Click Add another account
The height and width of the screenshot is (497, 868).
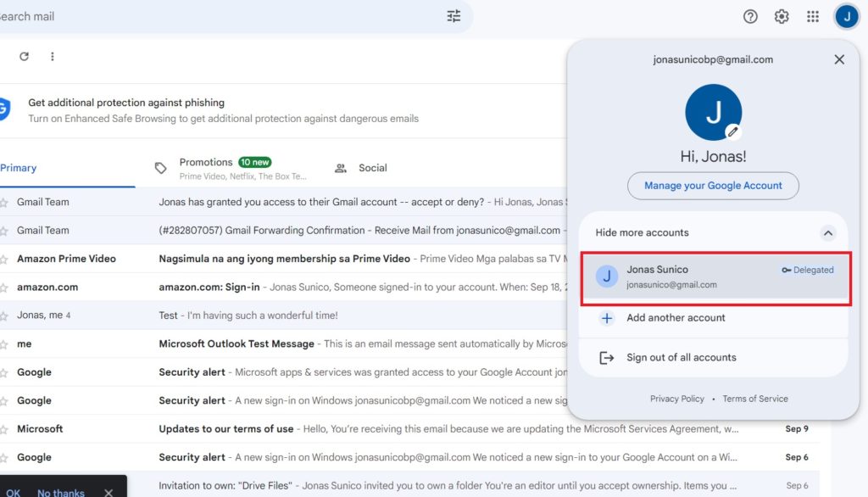[x=676, y=318]
